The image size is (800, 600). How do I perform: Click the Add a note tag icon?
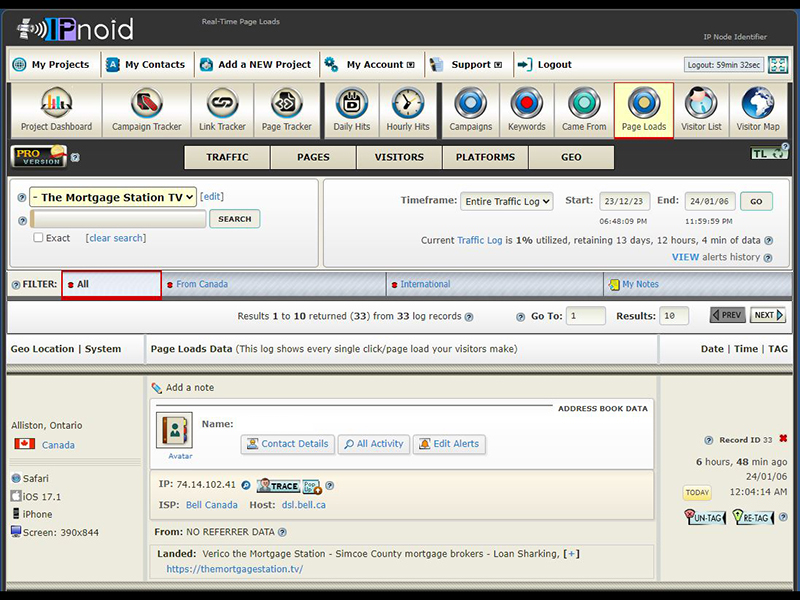[157, 388]
